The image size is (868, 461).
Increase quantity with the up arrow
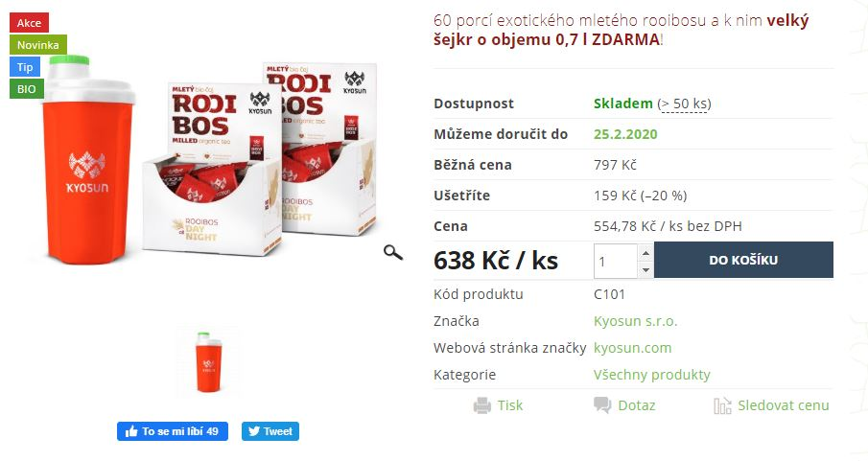(645, 253)
